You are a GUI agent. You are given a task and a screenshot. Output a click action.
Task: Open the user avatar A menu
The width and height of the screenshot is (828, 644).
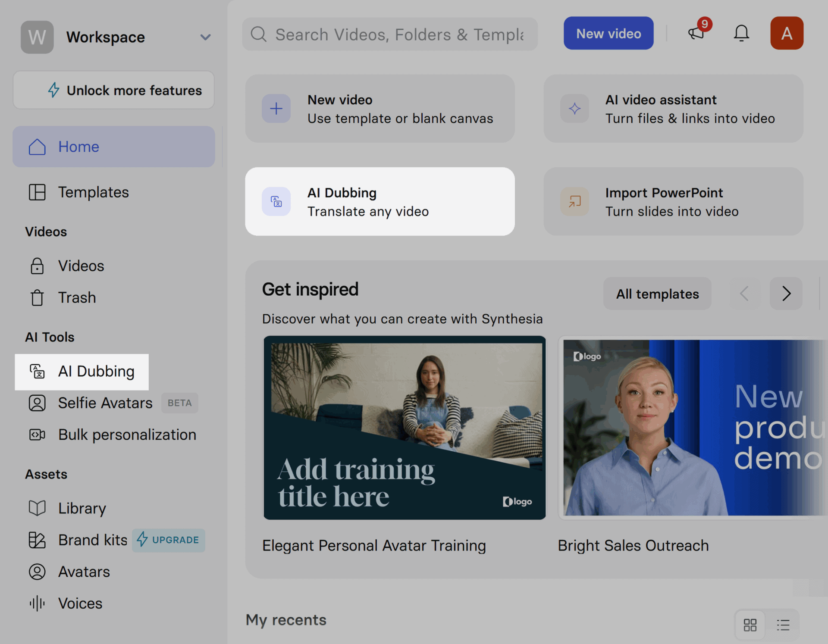pos(787,33)
